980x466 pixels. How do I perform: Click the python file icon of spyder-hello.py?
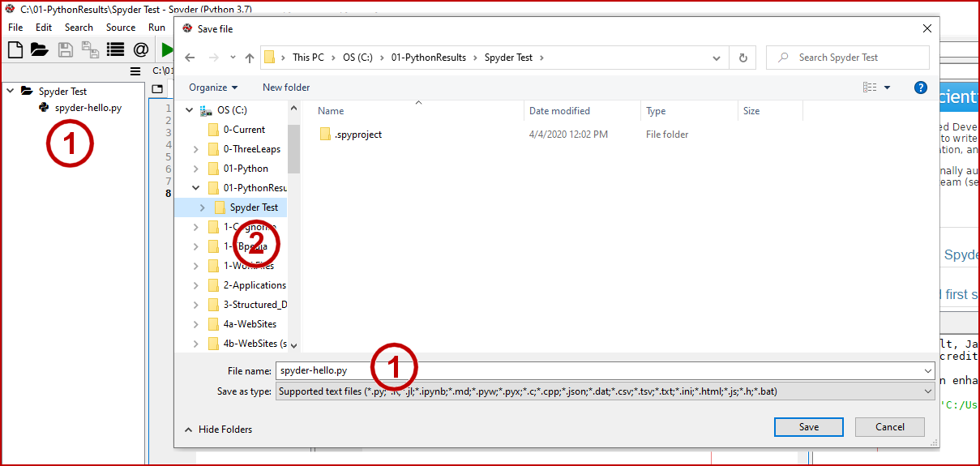44,108
